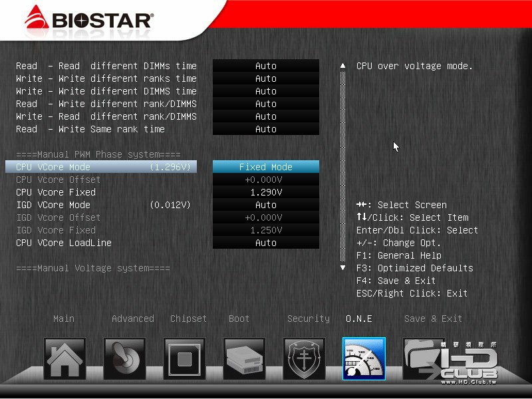Click the IGD Vcore Offset label
Screen dimensions: 532x399
pos(59,217)
